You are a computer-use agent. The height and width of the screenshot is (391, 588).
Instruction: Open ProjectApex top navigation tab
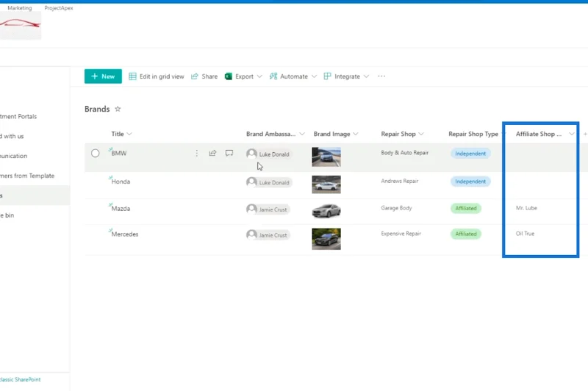click(59, 8)
